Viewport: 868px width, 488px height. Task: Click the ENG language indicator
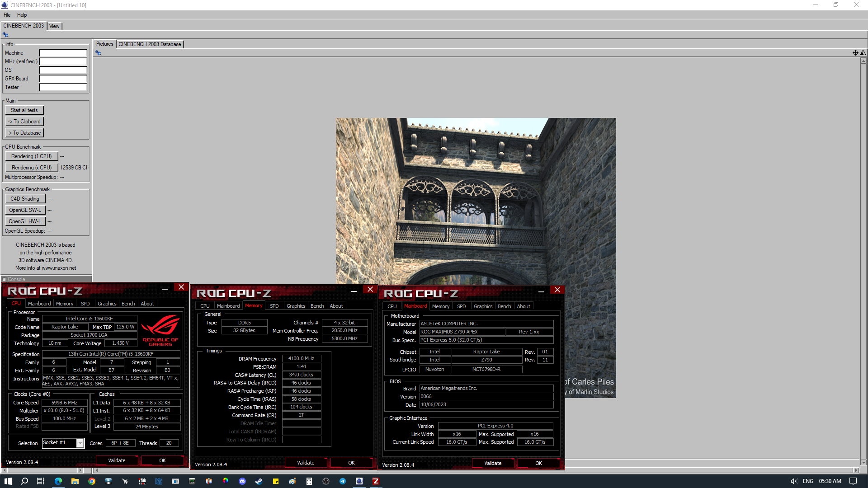point(808,481)
